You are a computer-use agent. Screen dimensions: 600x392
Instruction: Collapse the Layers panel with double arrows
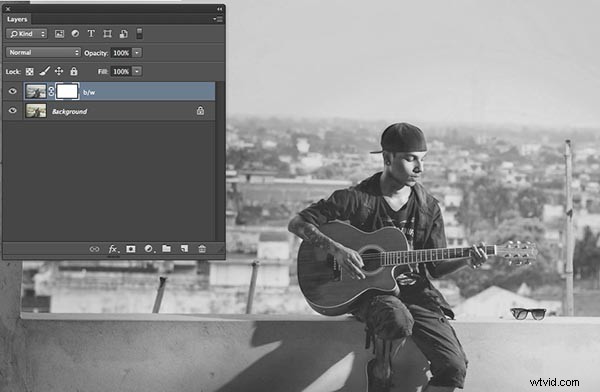pyautogui.click(x=219, y=8)
